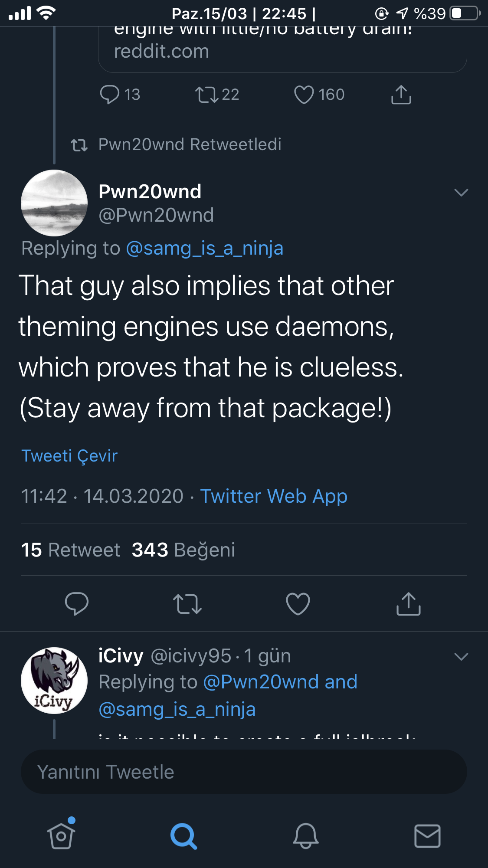The width and height of the screenshot is (488, 868).
Task: Open Search tab in bottom bar
Action: pyautogui.click(x=183, y=836)
